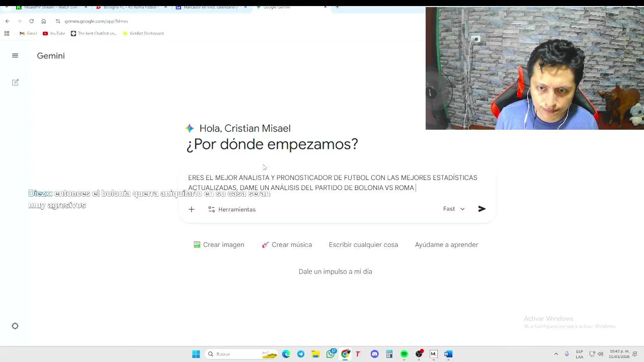644x362 pixels.
Task: Open site information icon beside URL
Action: pyautogui.click(x=58, y=21)
